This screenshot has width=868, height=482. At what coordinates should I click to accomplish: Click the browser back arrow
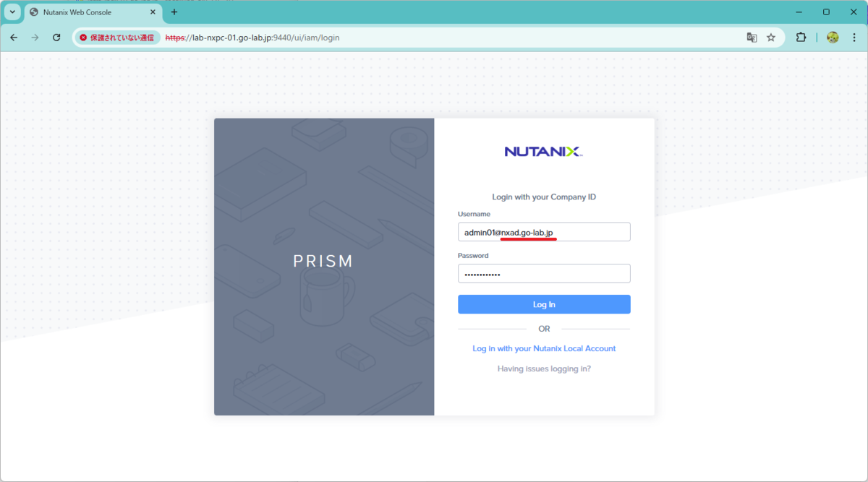click(14, 38)
